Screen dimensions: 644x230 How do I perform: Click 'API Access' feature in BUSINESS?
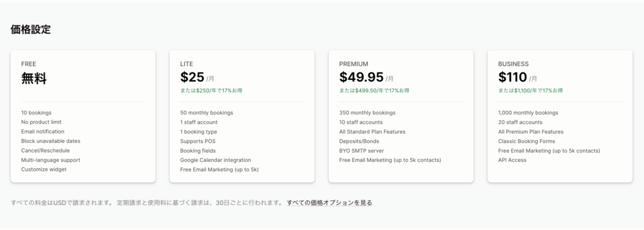point(512,160)
